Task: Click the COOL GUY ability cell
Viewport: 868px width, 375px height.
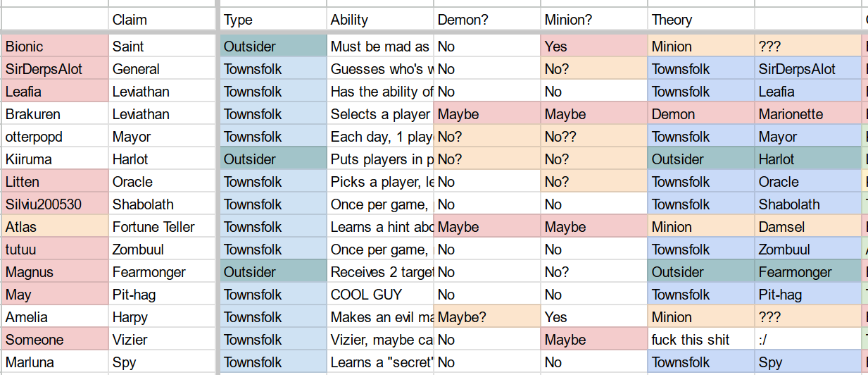Action: [x=380, y=295]
